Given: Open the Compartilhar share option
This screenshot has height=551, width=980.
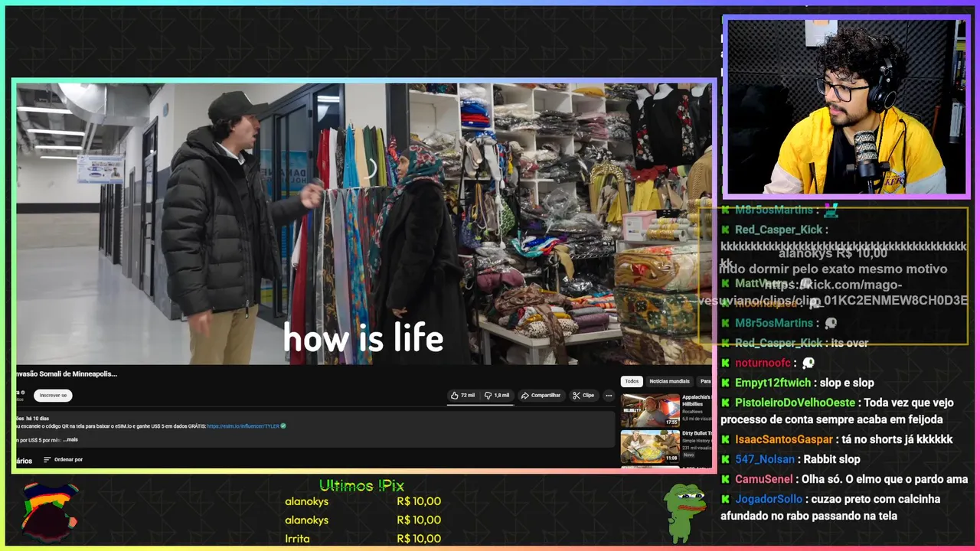Looking at the screenshot, I should [541, 396].
